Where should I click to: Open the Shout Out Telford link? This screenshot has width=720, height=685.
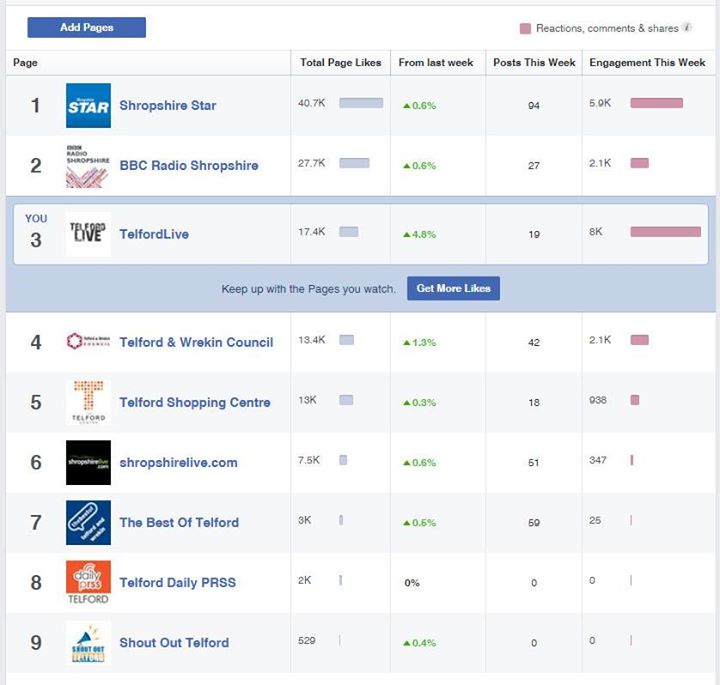174,643
